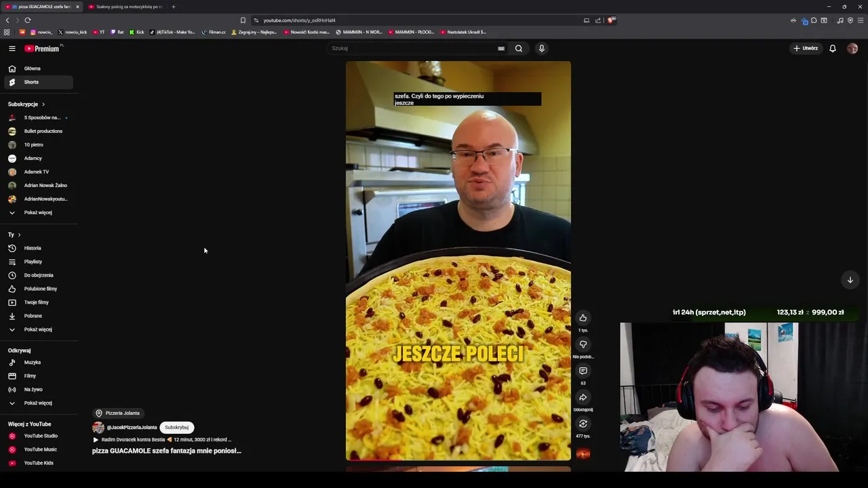Screen dimensions: 868x488
Task: Go to the next Short with down arrow
Action: 850,280
